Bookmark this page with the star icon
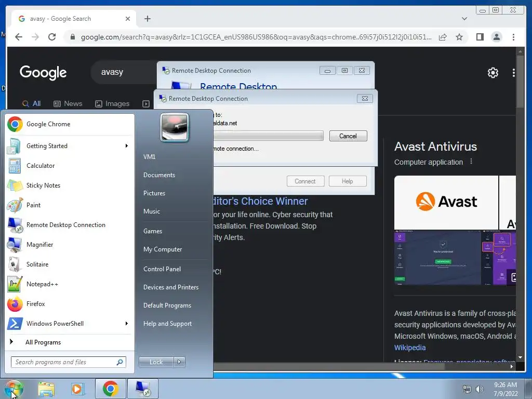Image resolution: width=532 pixels, height=399 pixels. 459,37
